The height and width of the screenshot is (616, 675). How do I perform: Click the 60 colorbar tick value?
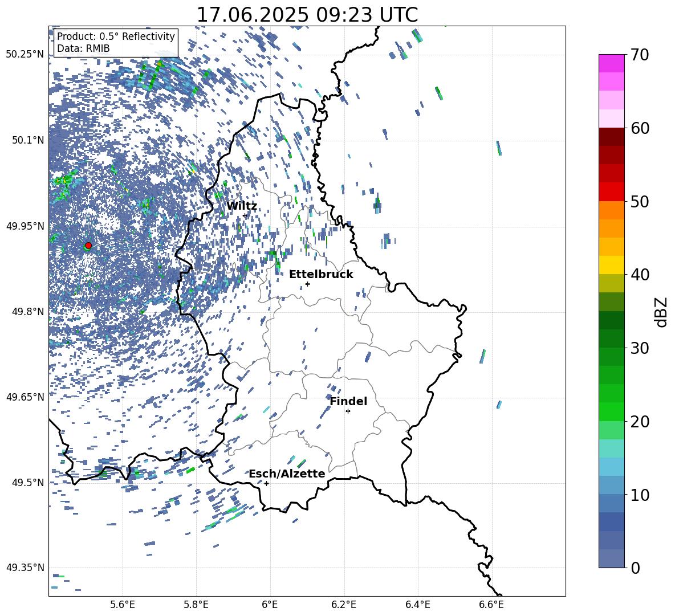pos(640,128)
